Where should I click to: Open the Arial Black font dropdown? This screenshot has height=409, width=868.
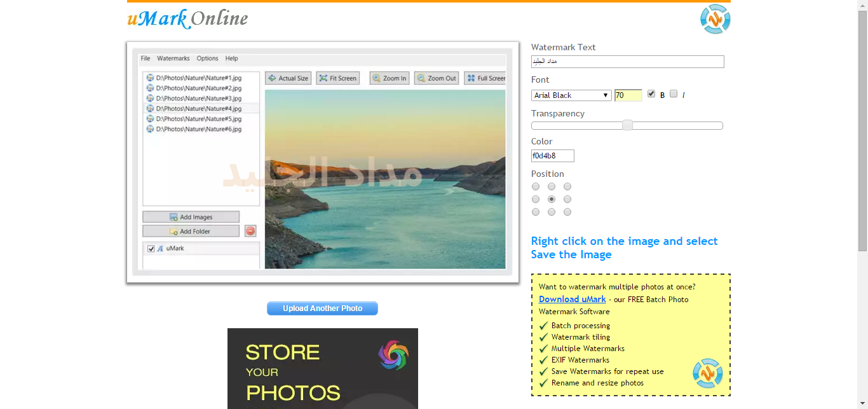571,95
